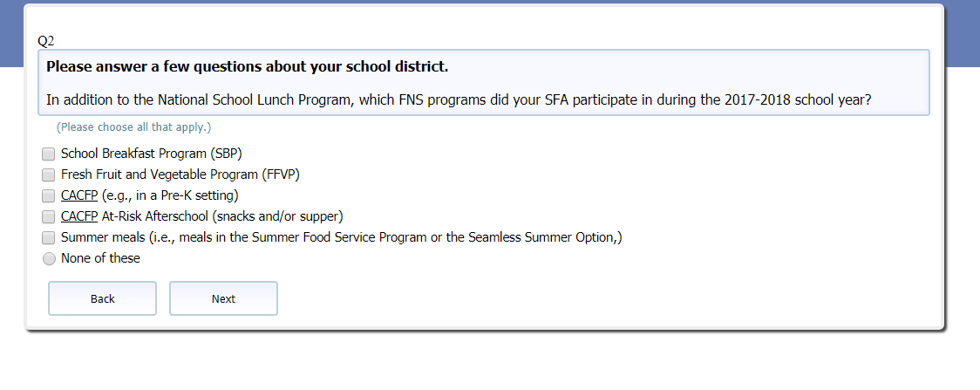
Task: Click the bold school district question heading
Action: coord(247,66)
